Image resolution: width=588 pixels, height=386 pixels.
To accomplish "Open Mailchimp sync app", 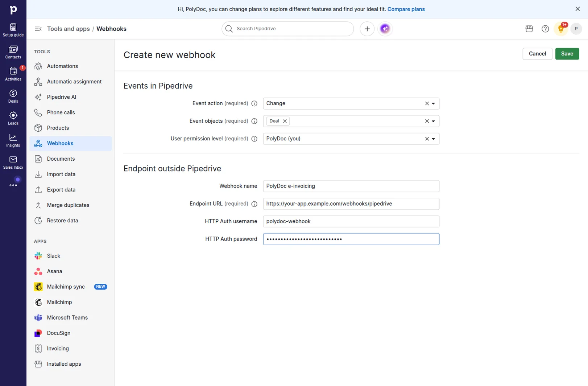I will point(71,287).
